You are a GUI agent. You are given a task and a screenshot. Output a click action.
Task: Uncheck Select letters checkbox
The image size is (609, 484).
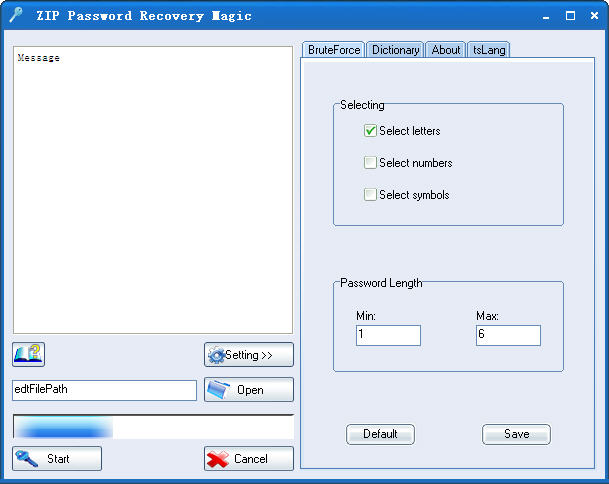tap(370, 131)
